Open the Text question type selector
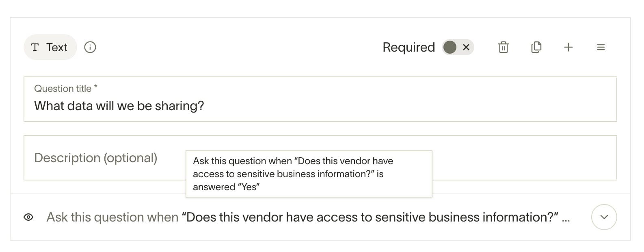 50,47
